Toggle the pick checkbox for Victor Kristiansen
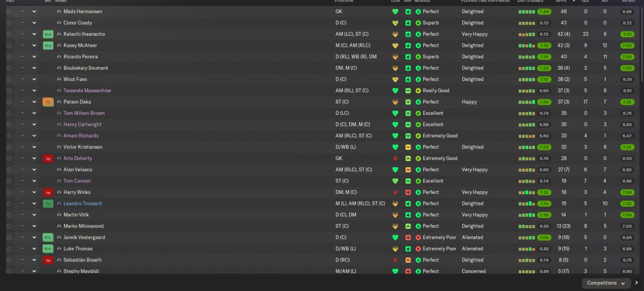Image resolution: width=644 pixels, height=291 pixels. [x=9, y=147]
